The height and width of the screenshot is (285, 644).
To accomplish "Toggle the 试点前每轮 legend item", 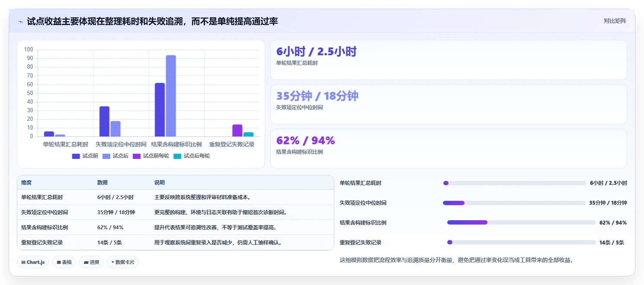I will point(151,156).
